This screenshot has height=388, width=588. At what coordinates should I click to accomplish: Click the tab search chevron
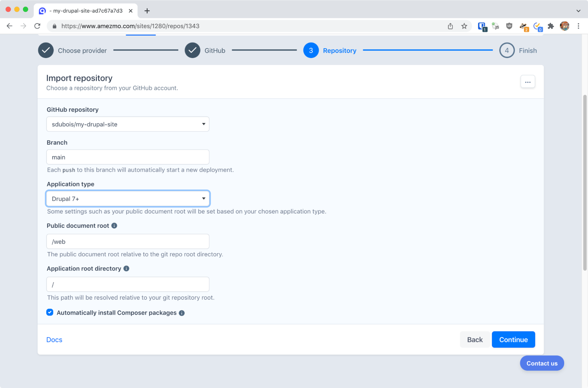click(x=578, y=11)
